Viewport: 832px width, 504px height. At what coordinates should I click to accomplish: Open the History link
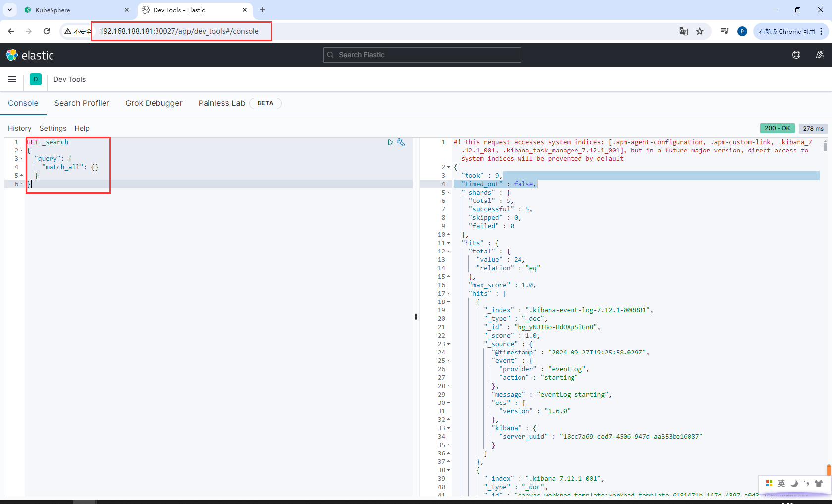coord(19,128)
